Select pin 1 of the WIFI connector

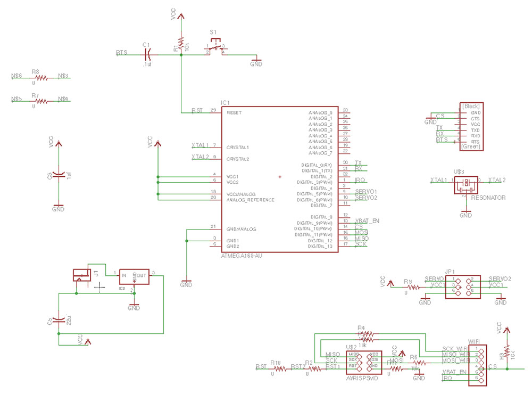click(481, 351)
